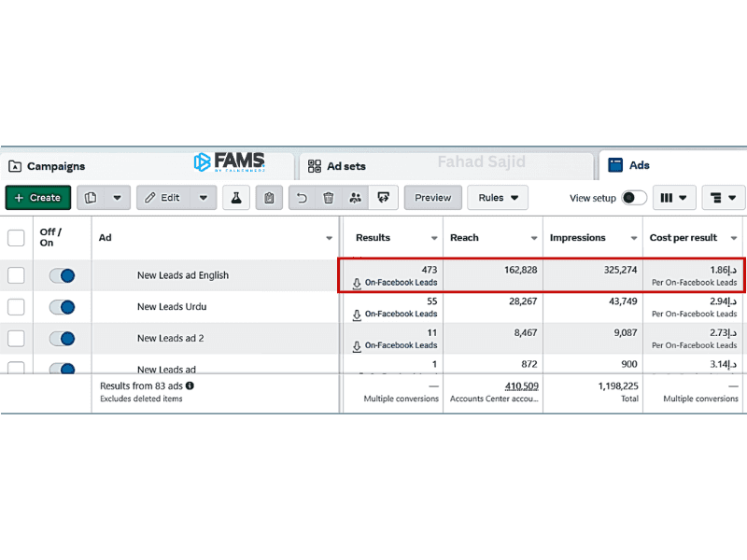The image size is (747, 560).
Task: Click the share feedback icon in toolbar
Action: 383,198
